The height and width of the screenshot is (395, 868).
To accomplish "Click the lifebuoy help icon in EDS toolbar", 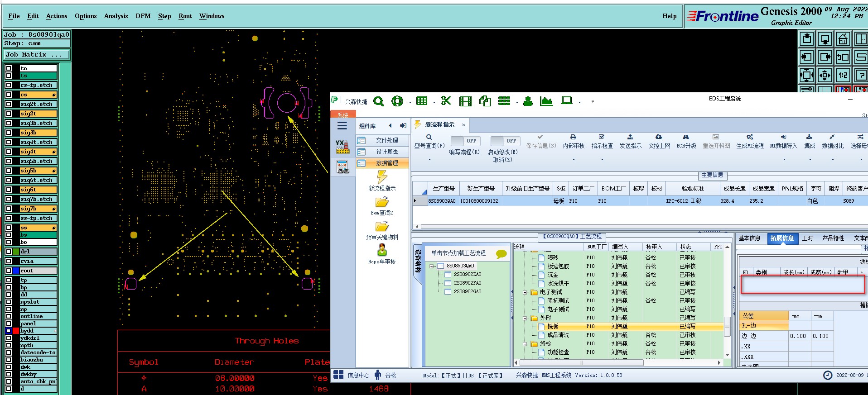I will pos(397,101).
